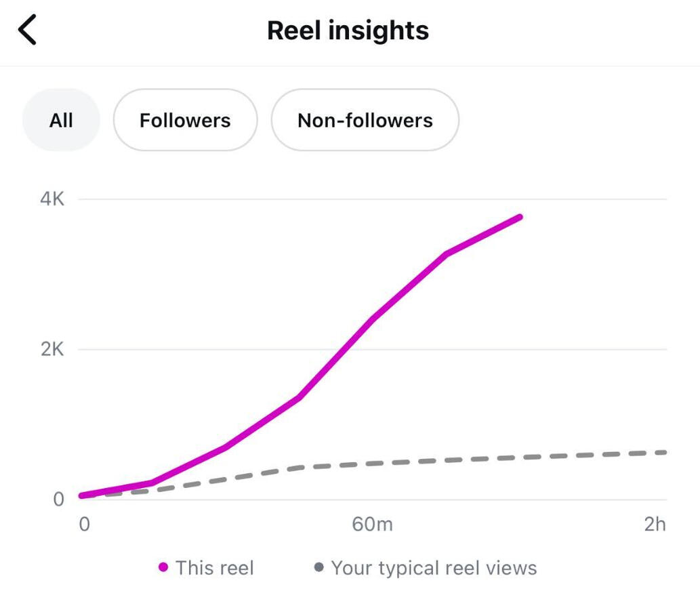Click the gray legend dot for typical views
Image resolution: width=700 pixels, height=610 pixels.
(x=319, y=567)
